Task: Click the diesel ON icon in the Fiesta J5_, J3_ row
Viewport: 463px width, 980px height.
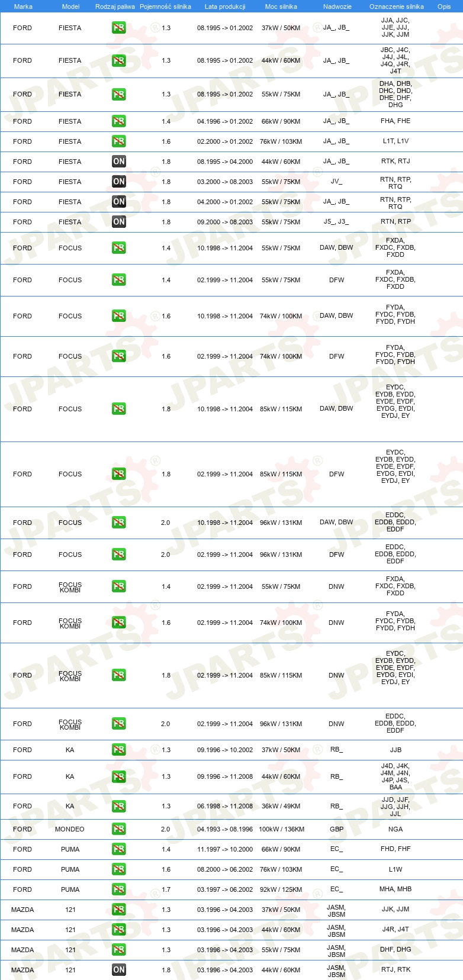Action: click(119, 222)
